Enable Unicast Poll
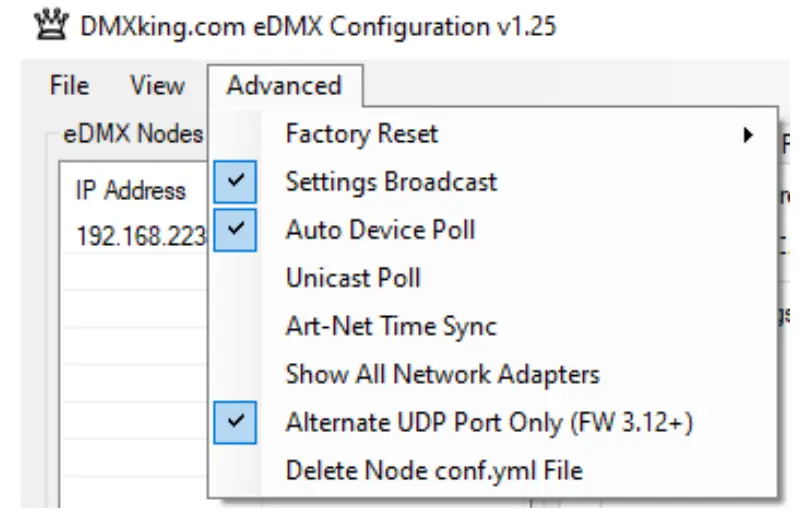 (353, 278)
